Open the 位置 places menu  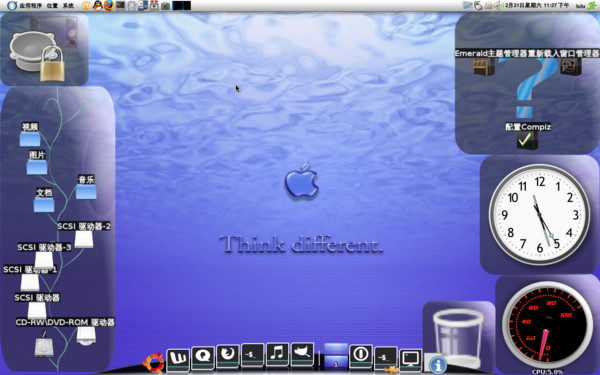[52, 6]
